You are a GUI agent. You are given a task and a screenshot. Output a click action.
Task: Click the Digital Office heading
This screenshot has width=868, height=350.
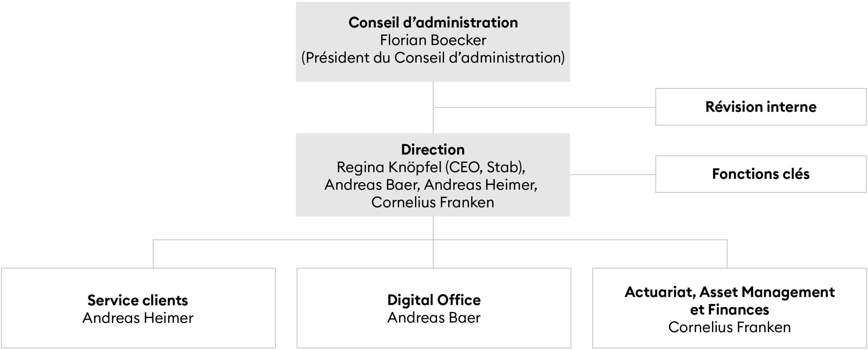[434, 300]
